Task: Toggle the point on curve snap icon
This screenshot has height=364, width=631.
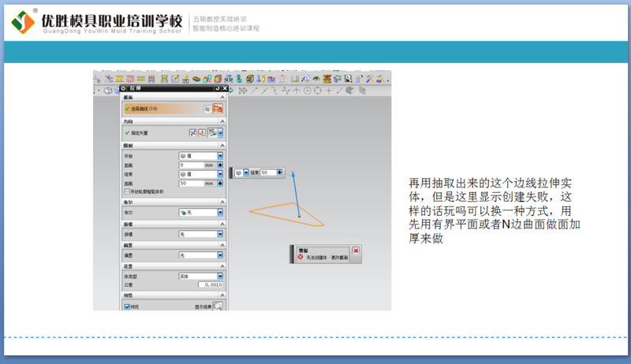Action: click(339, 91)
